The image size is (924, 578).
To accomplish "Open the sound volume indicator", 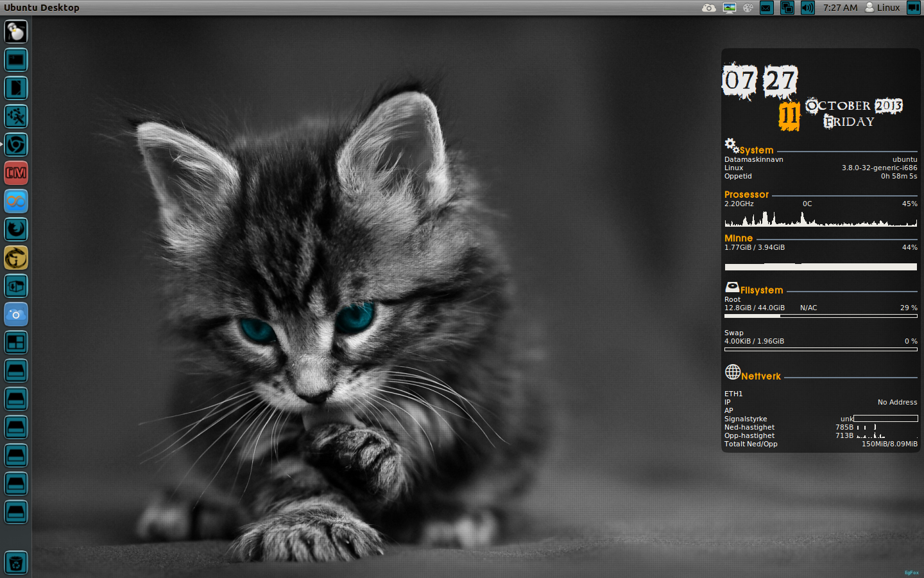I will click(x=808, y=8).
